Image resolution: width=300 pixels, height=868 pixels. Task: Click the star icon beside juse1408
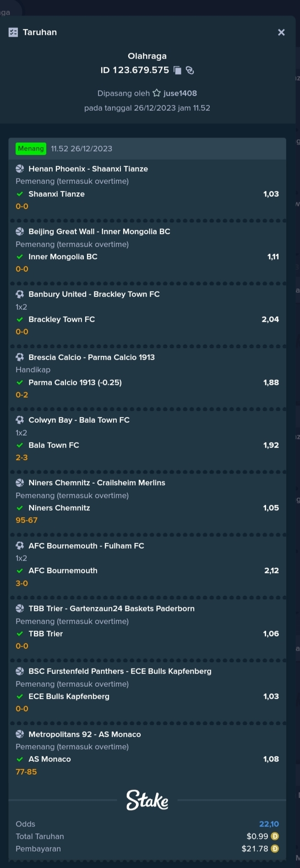click(157, 93)
